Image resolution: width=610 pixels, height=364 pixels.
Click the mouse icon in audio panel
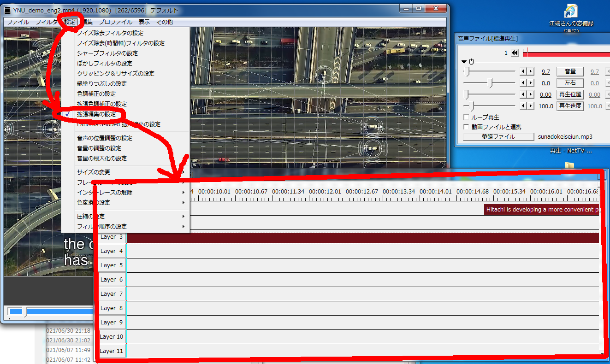pos(471,62)
